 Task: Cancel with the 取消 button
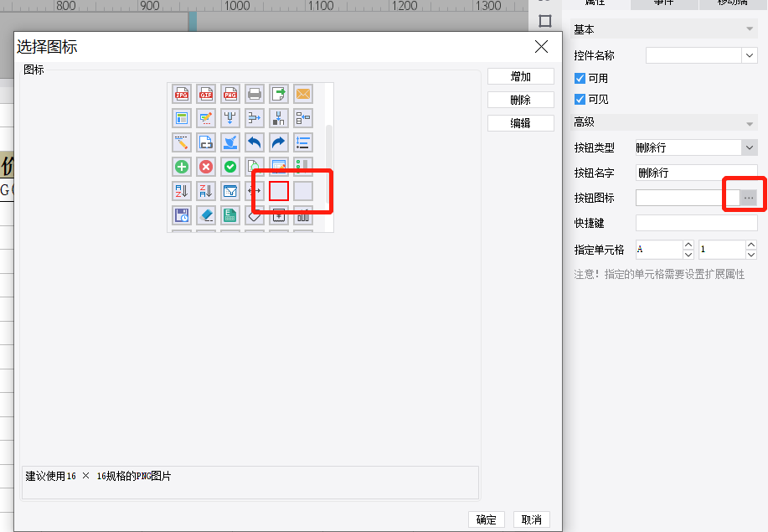(x=532, y=519)
